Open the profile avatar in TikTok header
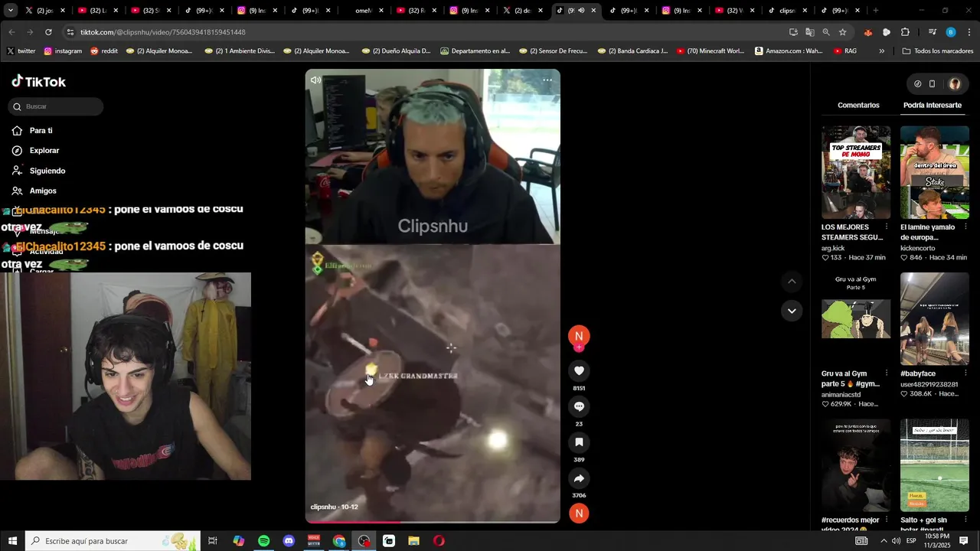Image resolution: width=980 pixels, height=551 pixels. 955,84
